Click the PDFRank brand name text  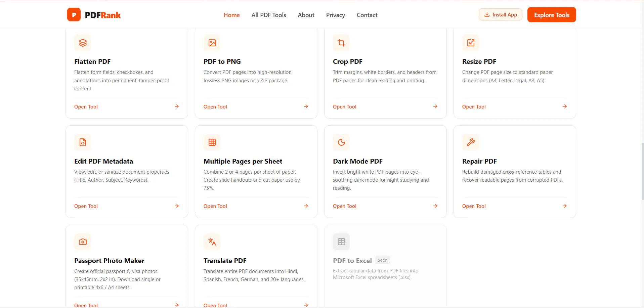[x=103, y=15]
